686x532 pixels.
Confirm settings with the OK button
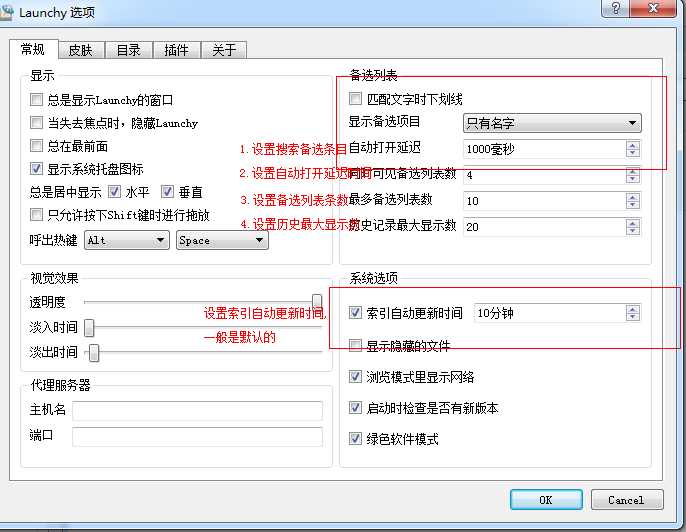[546, 500]
